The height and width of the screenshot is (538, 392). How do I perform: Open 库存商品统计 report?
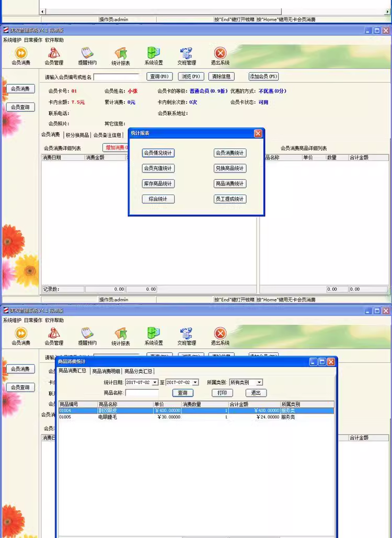click(x=158, y=184)
